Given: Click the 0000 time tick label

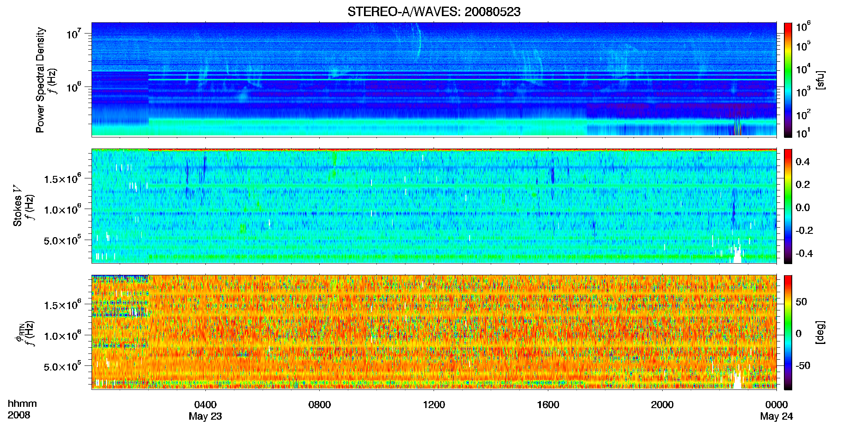Looking at the screenshot, I should pos(776,405).
